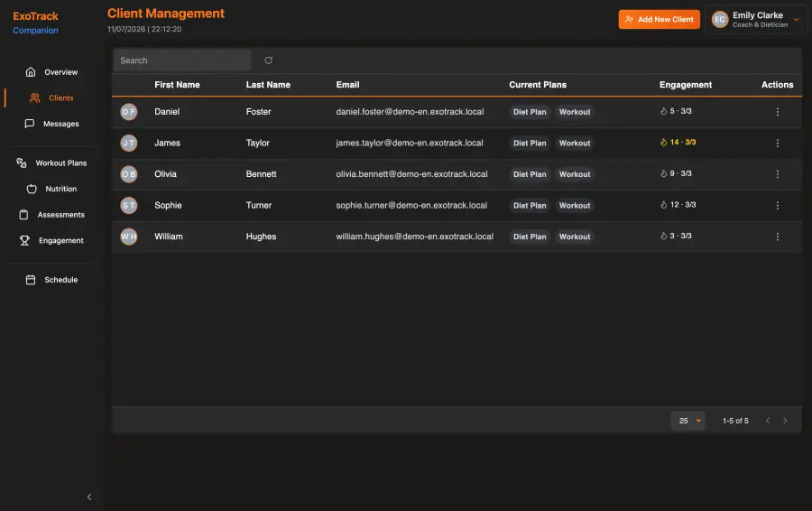Click the Clients people icon
This screenshot has width=812, height=511.
click(34, 98)
